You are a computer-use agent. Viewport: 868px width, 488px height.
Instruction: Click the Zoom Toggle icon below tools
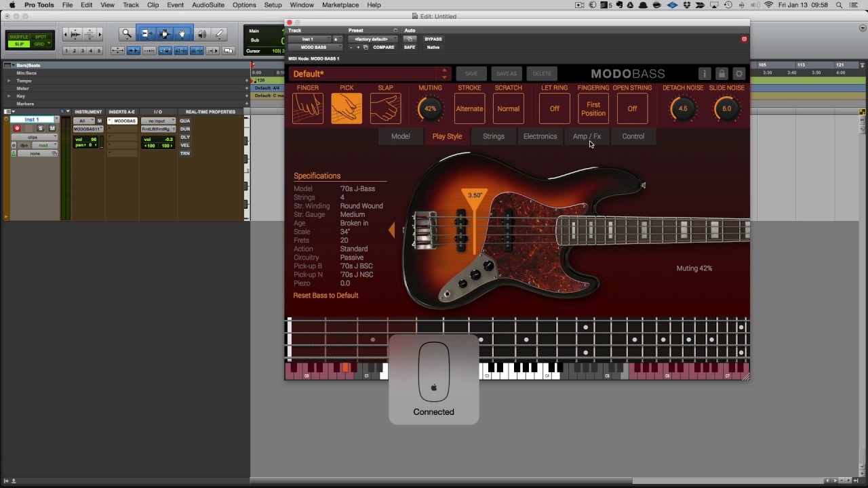tap(117, 51)
